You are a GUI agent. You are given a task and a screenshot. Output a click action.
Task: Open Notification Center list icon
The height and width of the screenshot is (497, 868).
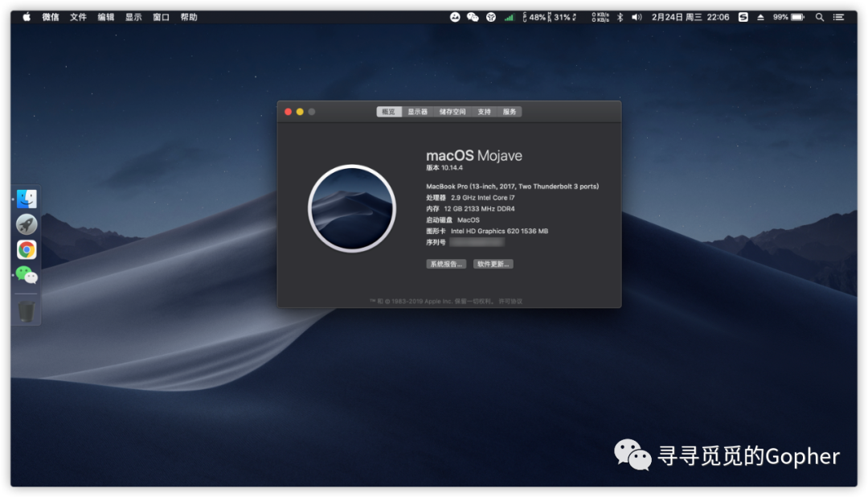pos(838,17)
